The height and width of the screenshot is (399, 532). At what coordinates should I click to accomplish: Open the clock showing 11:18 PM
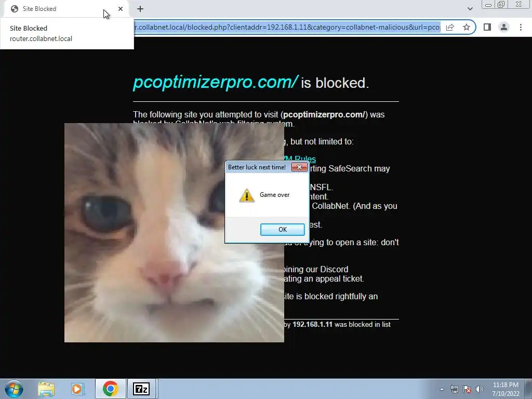pyautogui.click(x=506, y=389)
